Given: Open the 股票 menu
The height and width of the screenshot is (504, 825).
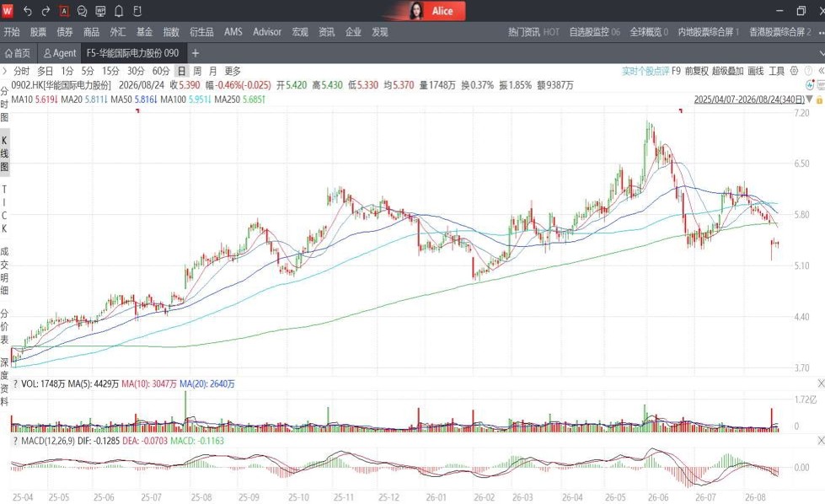Looking at the screenshot, I should 38,32.
